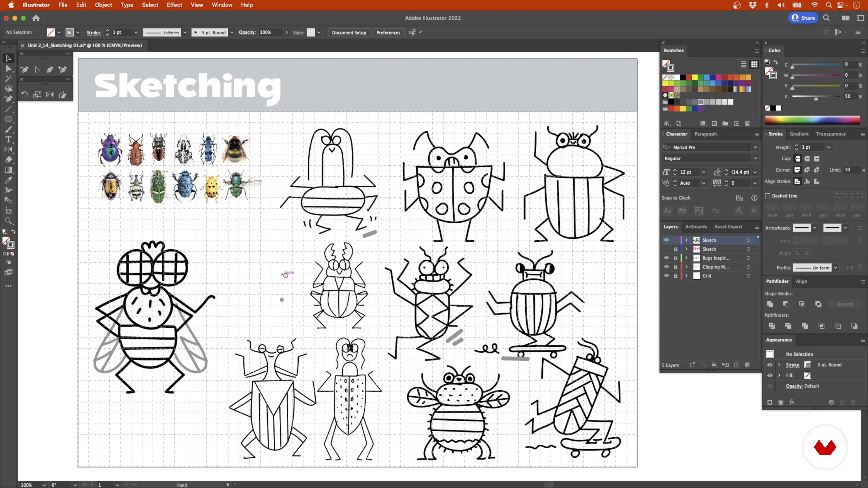Image resolution: width=868 pixels, height=488 pixels.
Task: Click the Preferences button
Action: 388,33
